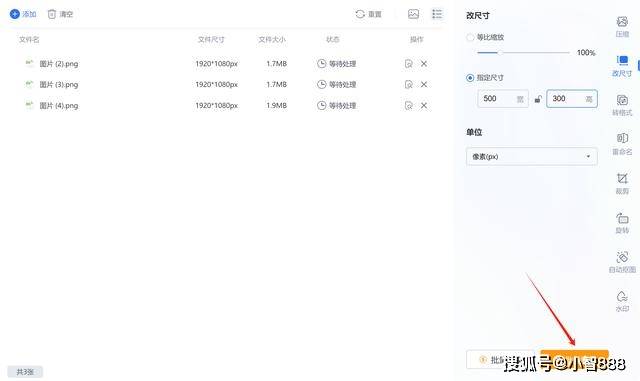The height and width of the screenshot is (381, 640).
Task: Click the file icon of 图片 (3).png
Action: click(x=29, y=84)
